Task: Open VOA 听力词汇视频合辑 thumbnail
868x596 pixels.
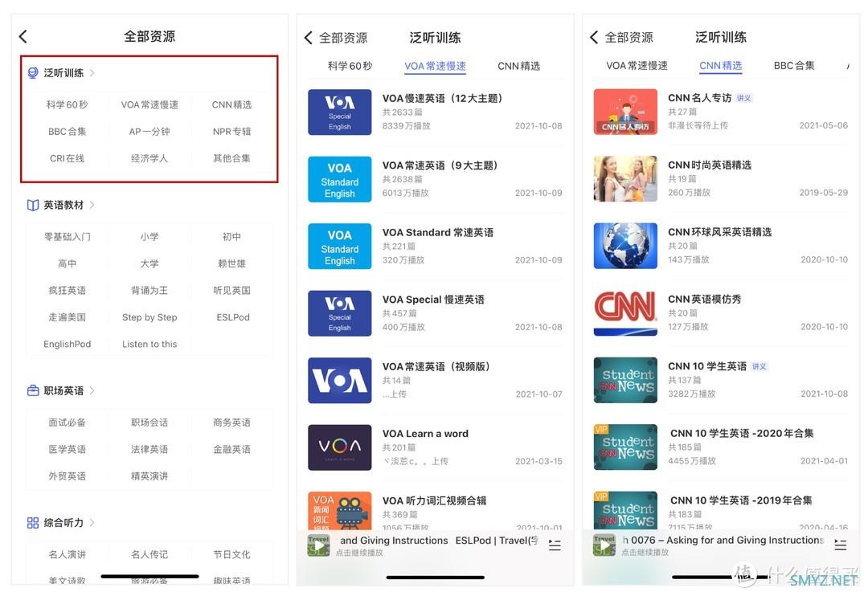Action: click(x=340, y=511)
